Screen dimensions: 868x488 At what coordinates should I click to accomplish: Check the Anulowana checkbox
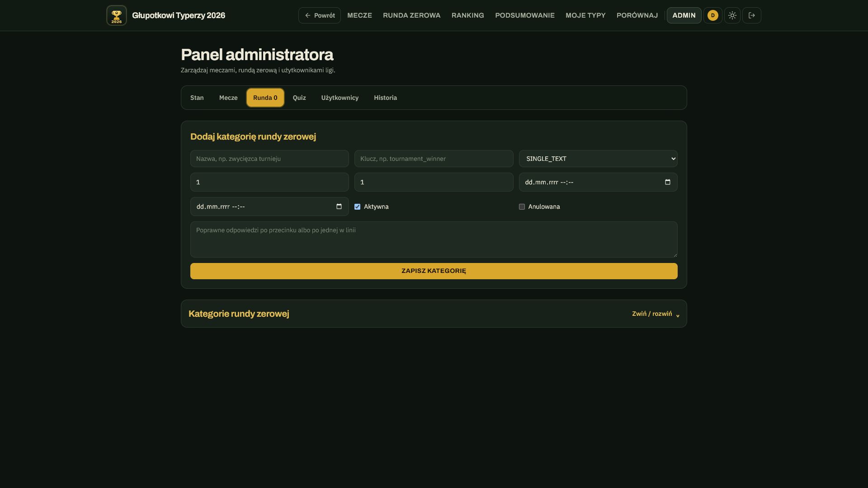(x=522, y=207)
